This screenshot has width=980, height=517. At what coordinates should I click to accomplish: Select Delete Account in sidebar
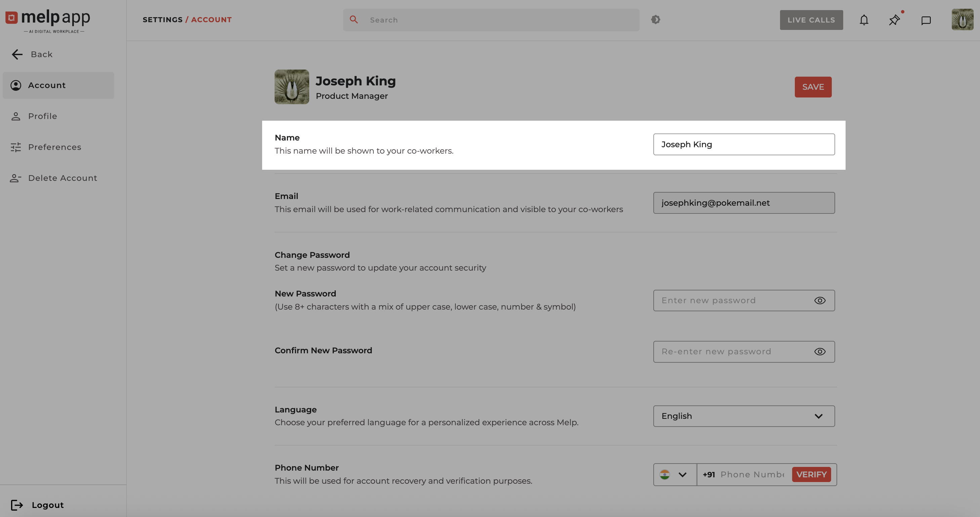click(x=63, y=178)
